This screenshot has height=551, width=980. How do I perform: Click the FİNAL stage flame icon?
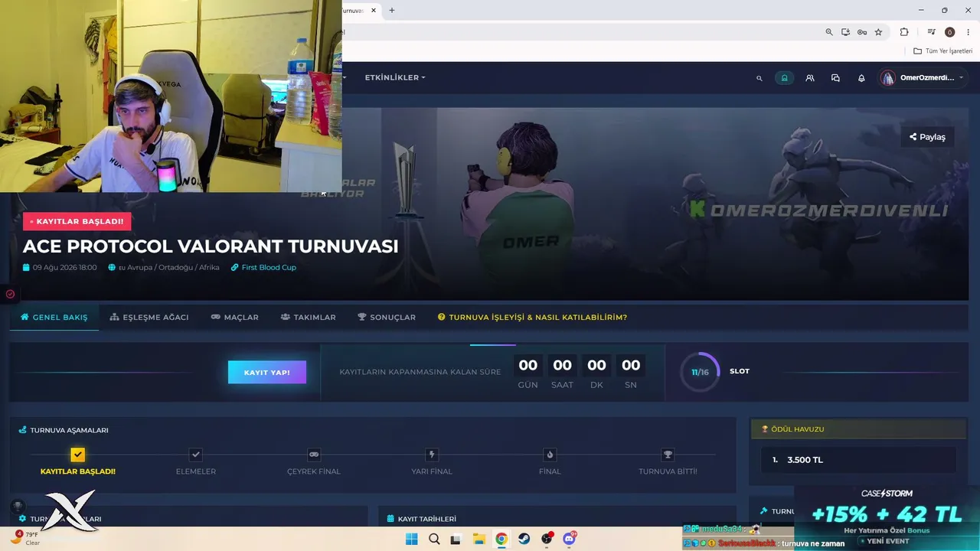pos(550,455)
